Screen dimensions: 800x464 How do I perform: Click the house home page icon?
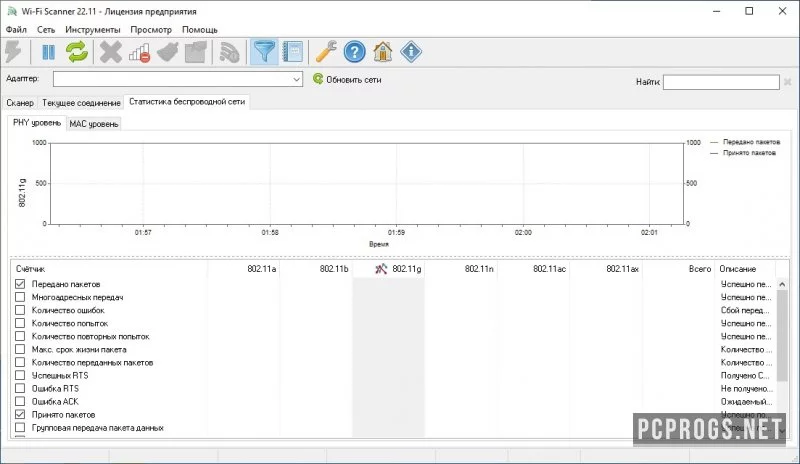[x=383, y=52]
